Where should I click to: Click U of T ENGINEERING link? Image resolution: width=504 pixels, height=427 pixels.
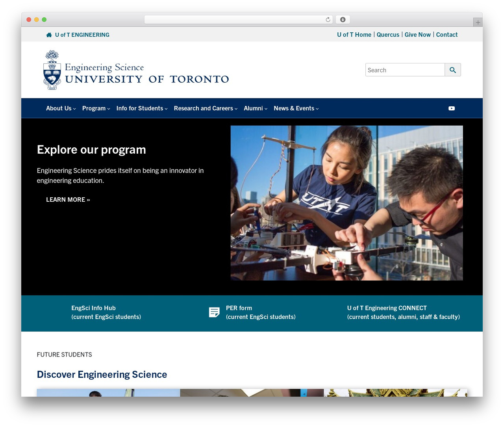click(x=82, y=35)
